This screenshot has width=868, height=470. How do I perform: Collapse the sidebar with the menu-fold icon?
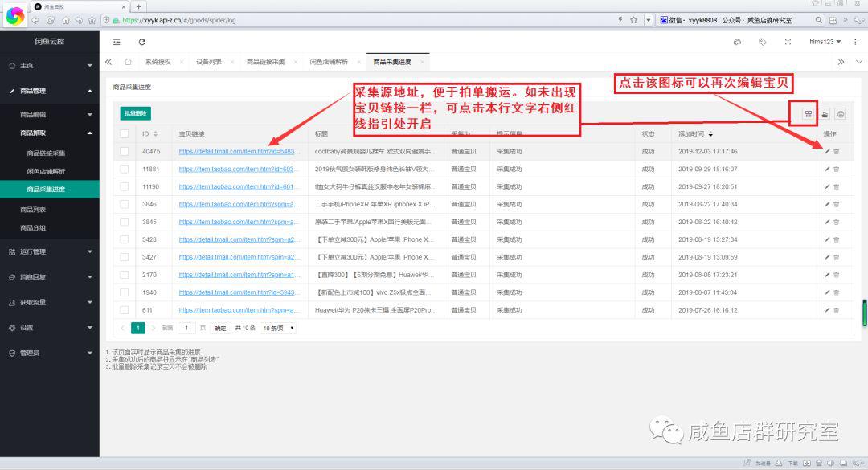[x=117, y=42]
